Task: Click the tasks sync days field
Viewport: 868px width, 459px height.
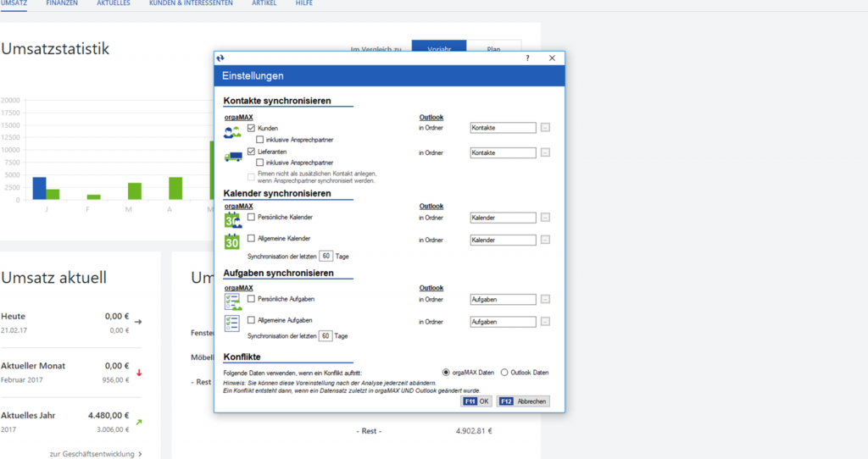Action: click(325, 335)
